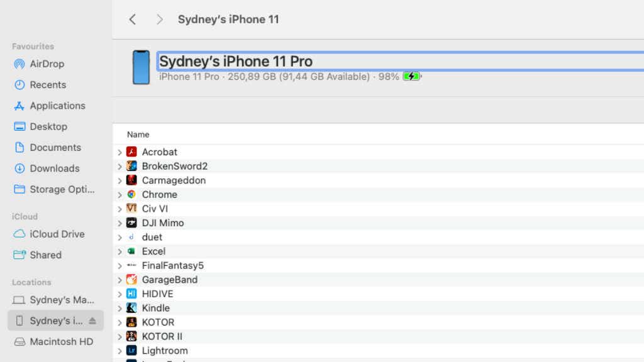Click the device name text field
The height and width of the screenshot is (362, 644).
pyautogui.click(x=401, y=62)
